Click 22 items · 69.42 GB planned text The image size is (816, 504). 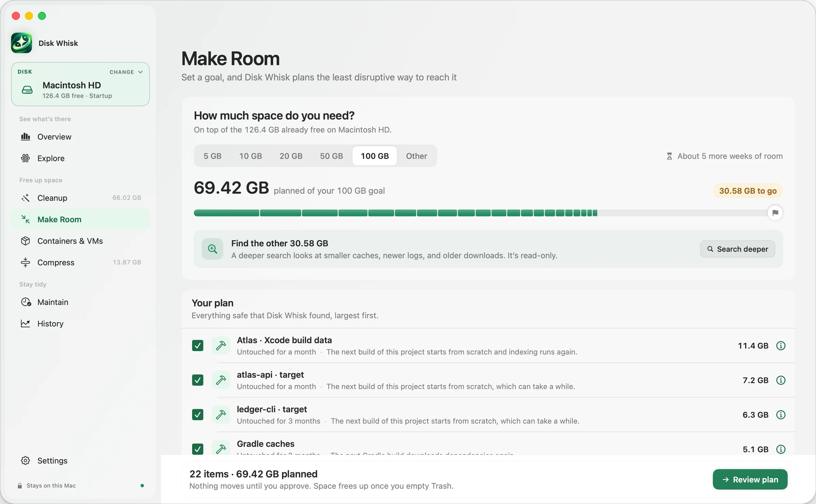click(x=253, y=474)
